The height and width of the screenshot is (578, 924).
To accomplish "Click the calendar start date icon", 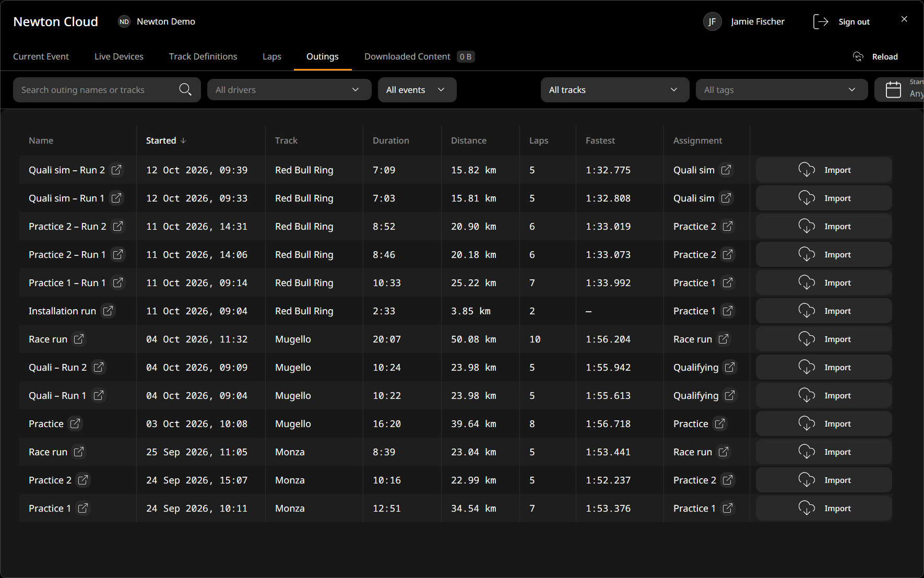I will 893,90.
